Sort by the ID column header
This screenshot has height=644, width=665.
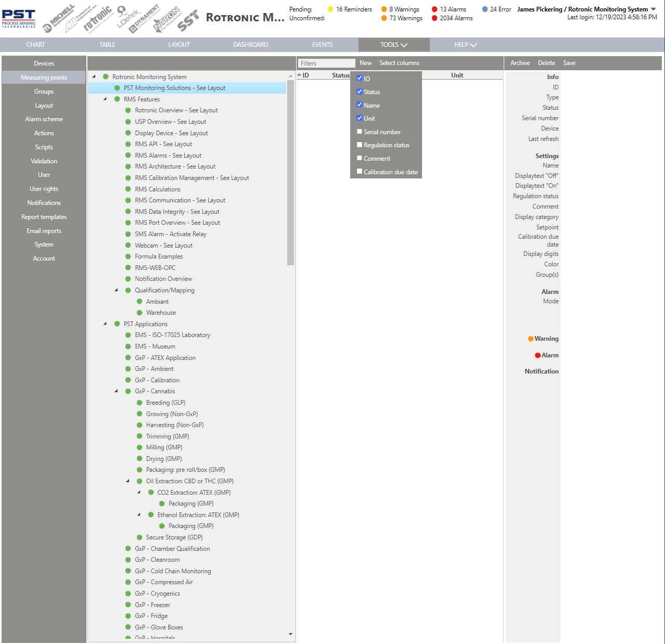(306, 75)
